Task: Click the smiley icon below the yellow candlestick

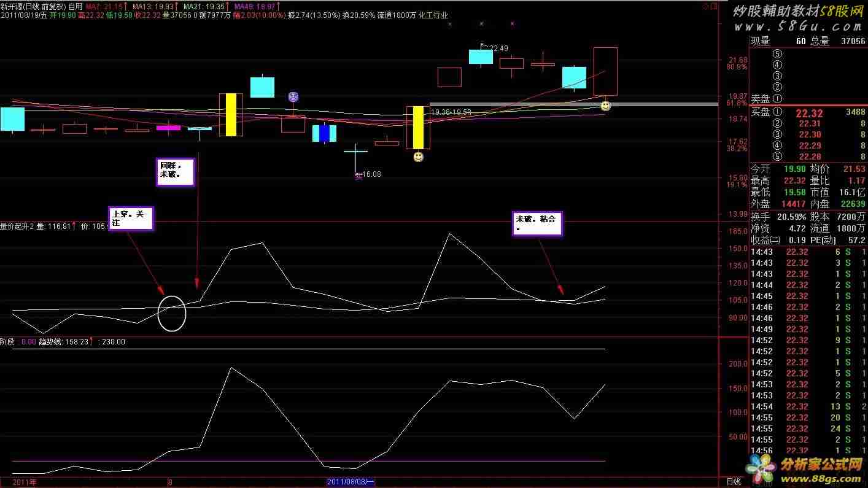Action: point(418,157)
